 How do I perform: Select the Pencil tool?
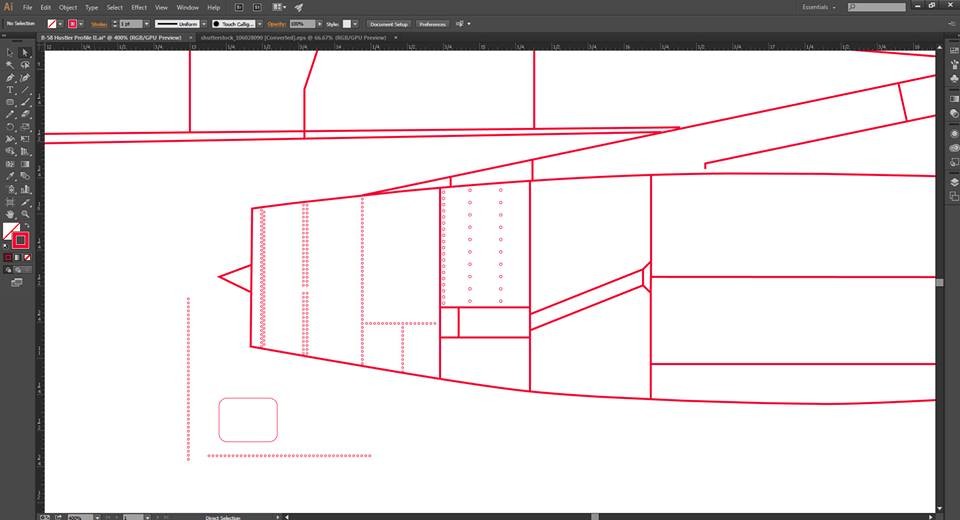pyautogui.click(x=10, y=115)
